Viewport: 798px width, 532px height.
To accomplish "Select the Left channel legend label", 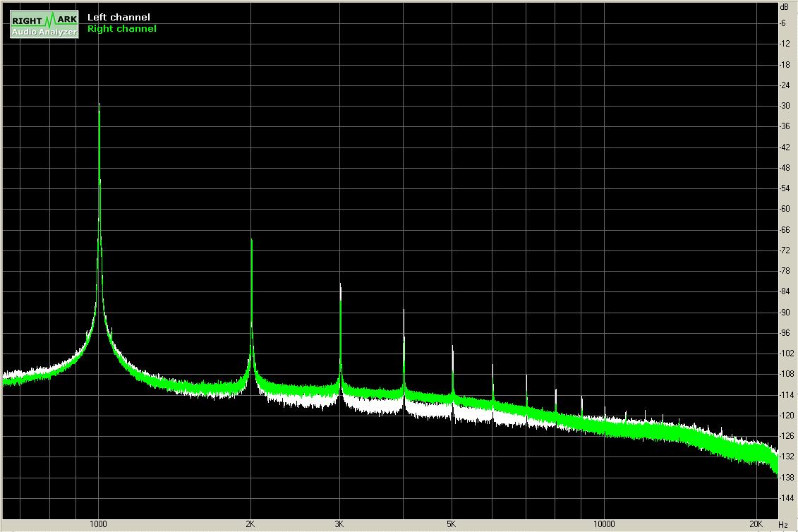I will [119, 18].
